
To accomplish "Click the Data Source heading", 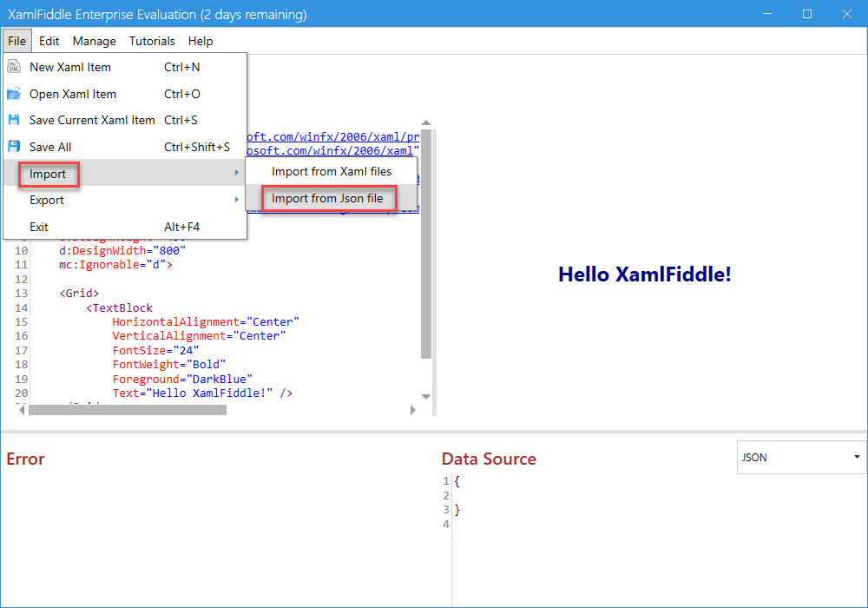I will pos(489,459).
